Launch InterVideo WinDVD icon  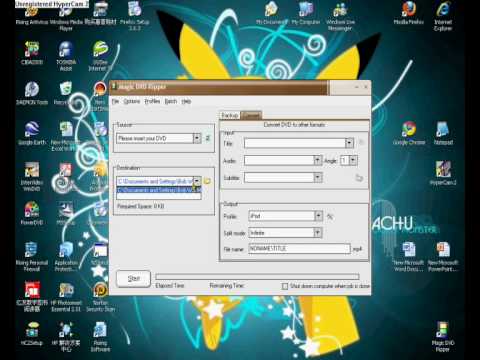32,176
